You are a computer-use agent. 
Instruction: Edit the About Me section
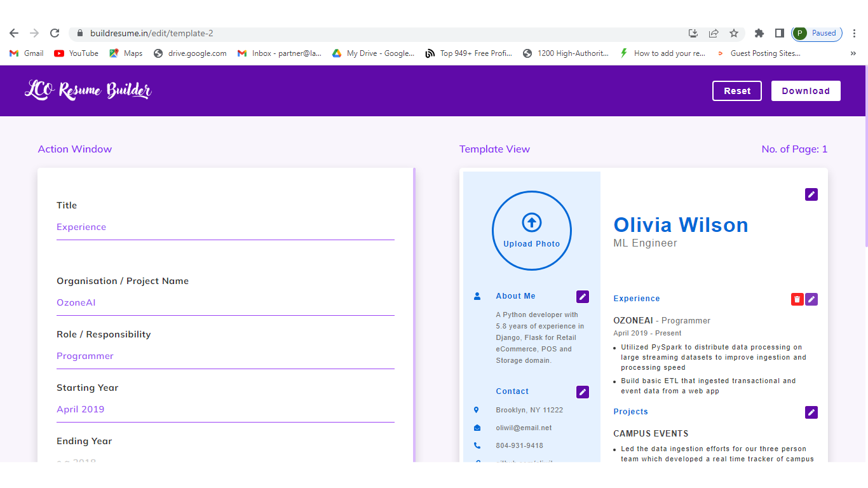coord(582,297)
